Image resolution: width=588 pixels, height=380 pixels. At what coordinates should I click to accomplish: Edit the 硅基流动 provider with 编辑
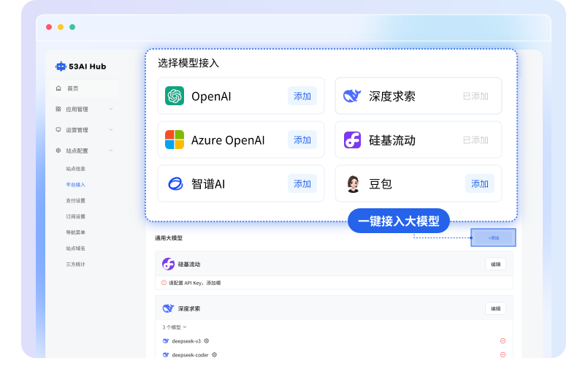pos(496,265)
